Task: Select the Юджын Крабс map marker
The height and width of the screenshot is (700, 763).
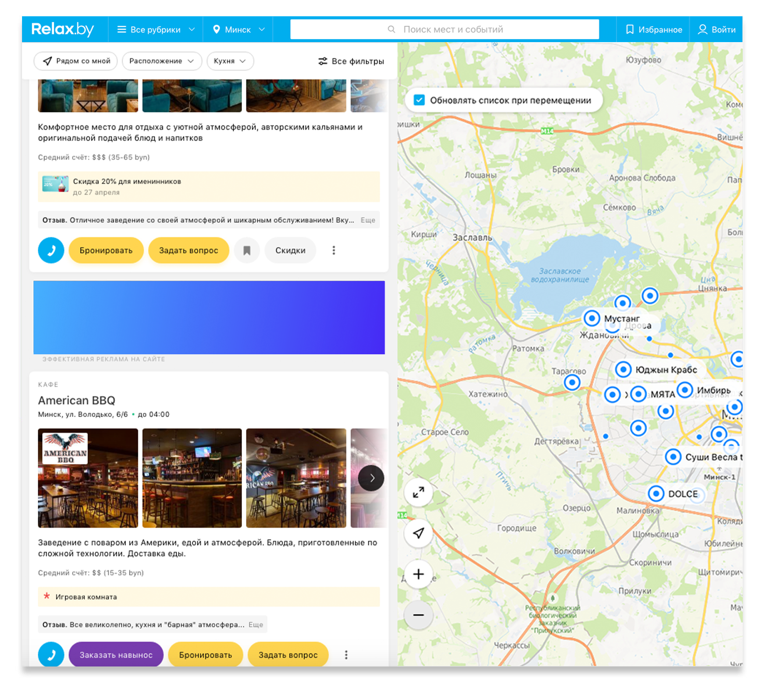Action: coord(623,369)
